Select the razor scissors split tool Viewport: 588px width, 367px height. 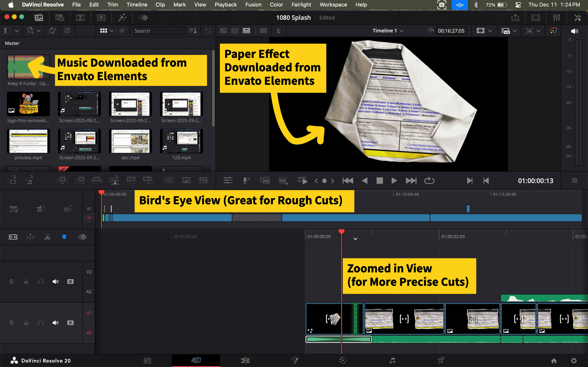point(47,237)
